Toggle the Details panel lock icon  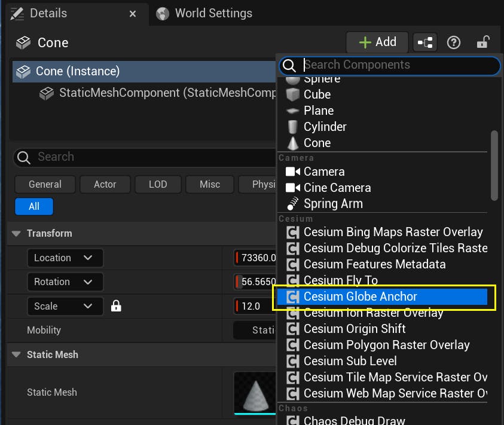click(483, 42)
